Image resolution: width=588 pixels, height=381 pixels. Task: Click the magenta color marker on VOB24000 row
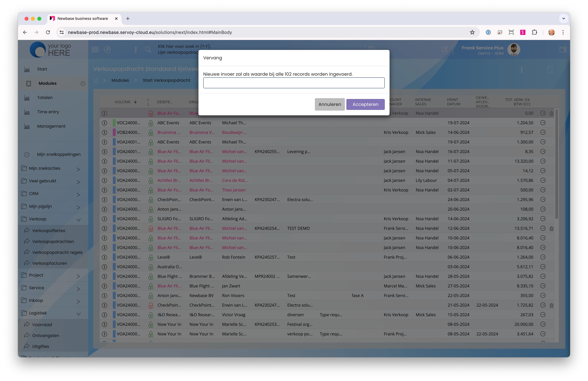pos(114,132)
